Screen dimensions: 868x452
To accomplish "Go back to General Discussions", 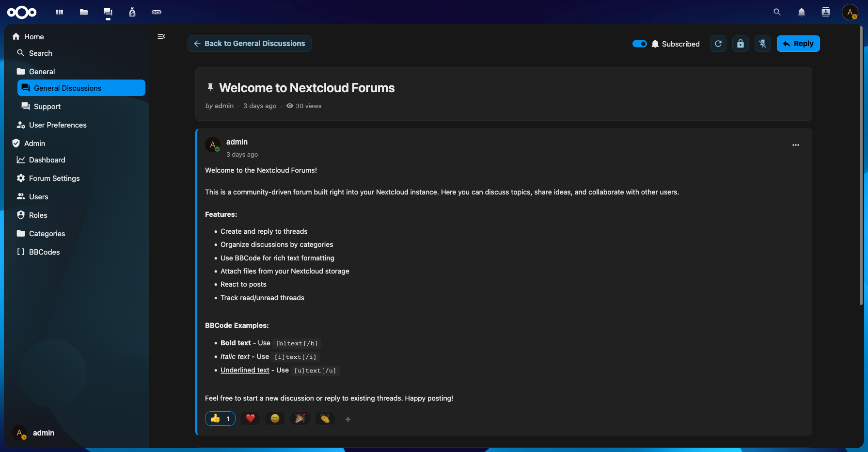I will [x=250, y=44].
